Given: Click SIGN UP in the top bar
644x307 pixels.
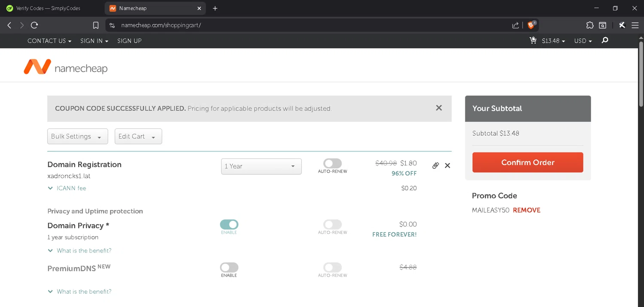Looking at the screenshot, I should pos(129,41).
